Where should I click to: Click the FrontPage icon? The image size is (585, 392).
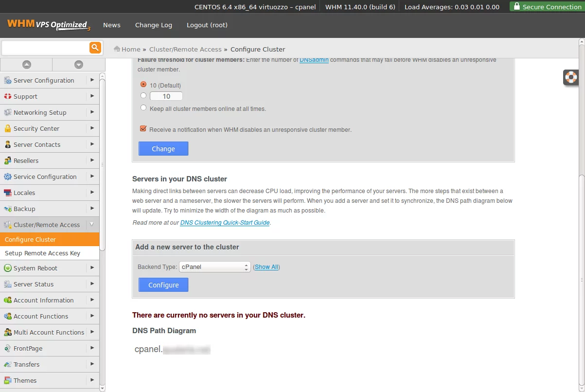pyautogui.click(x=7, y=348)
